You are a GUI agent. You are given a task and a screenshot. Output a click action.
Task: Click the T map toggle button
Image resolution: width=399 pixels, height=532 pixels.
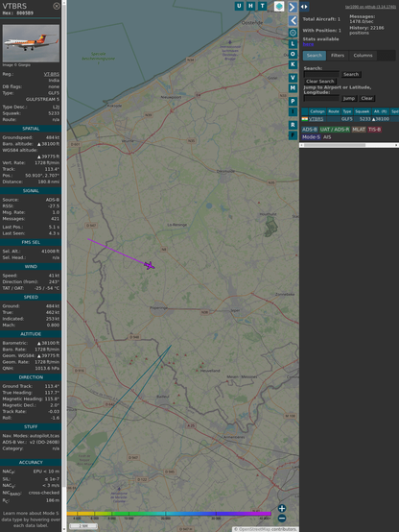262,6
